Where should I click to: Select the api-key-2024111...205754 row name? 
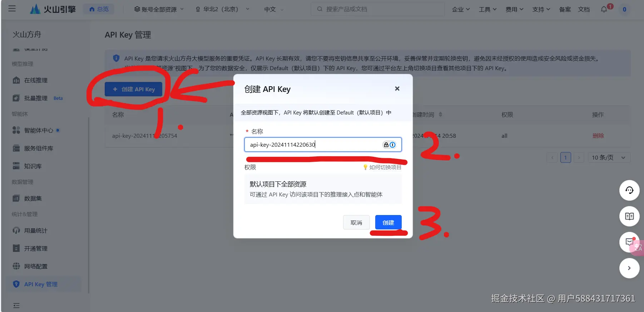click(144, 136)
